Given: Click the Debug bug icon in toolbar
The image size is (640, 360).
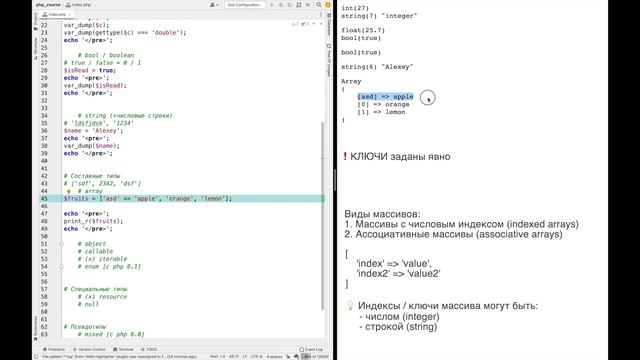Looking at the screenshot, I should [281, 5].
